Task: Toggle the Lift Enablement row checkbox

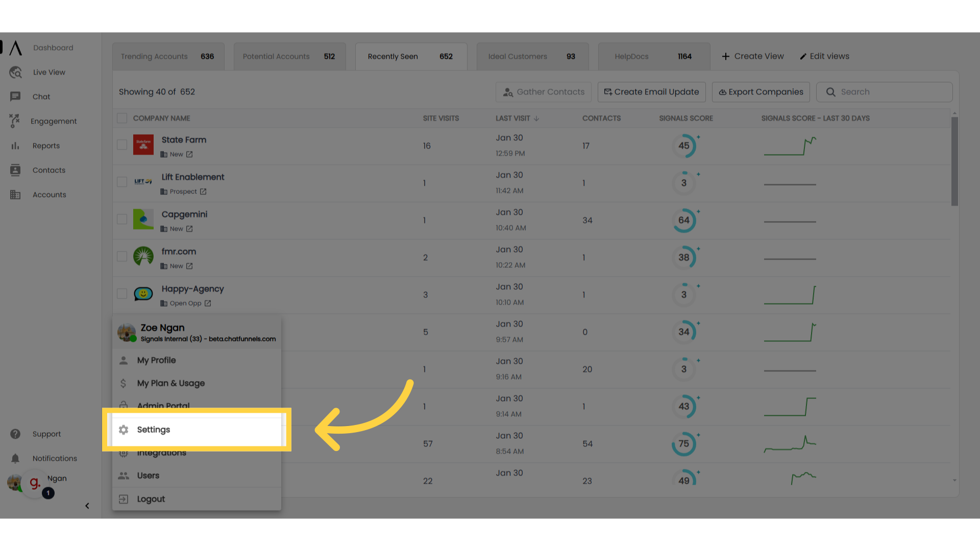Action: pyautogui.click(x=122, y=182)
